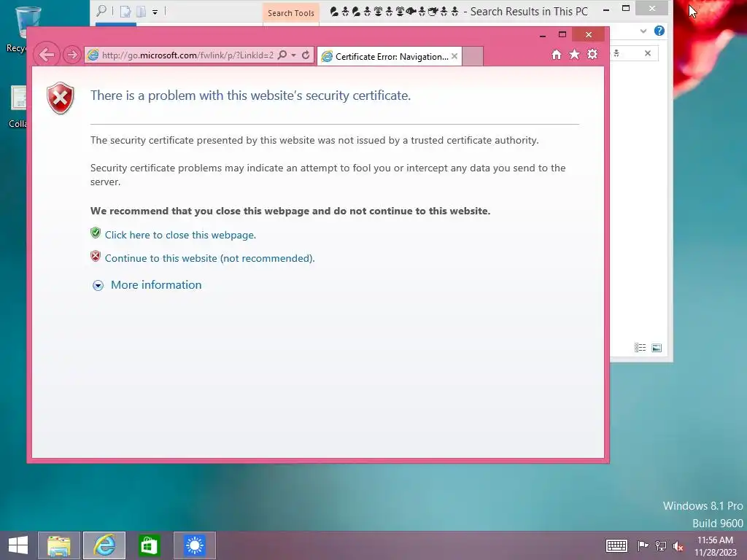
Task: Open the blue sun app on taskbar
Action: 195,545
